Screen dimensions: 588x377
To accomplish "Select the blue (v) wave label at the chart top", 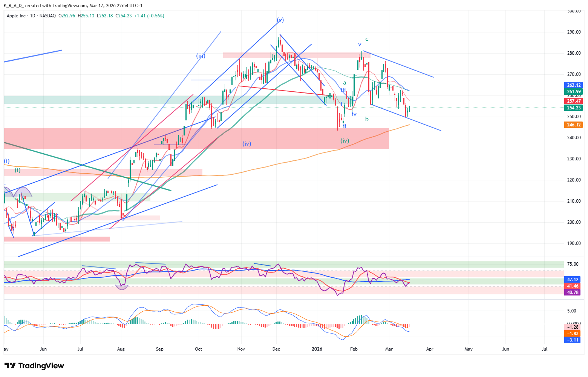I will click(280, 20).
